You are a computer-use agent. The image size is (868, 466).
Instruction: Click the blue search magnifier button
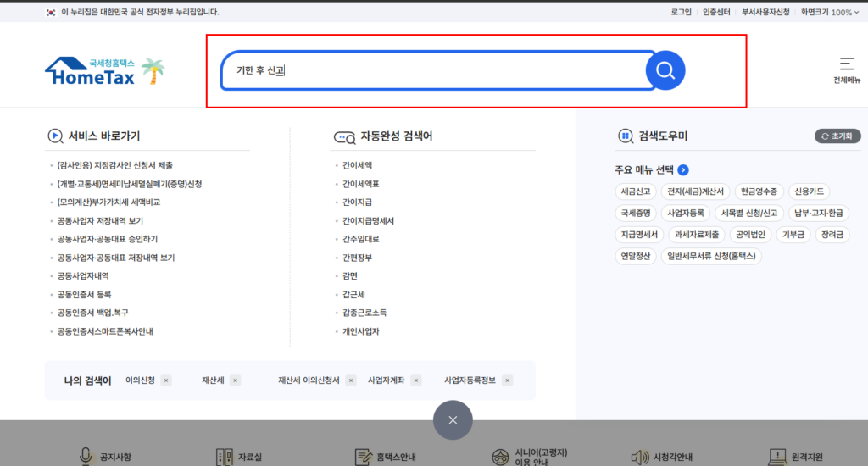(665, 70)
